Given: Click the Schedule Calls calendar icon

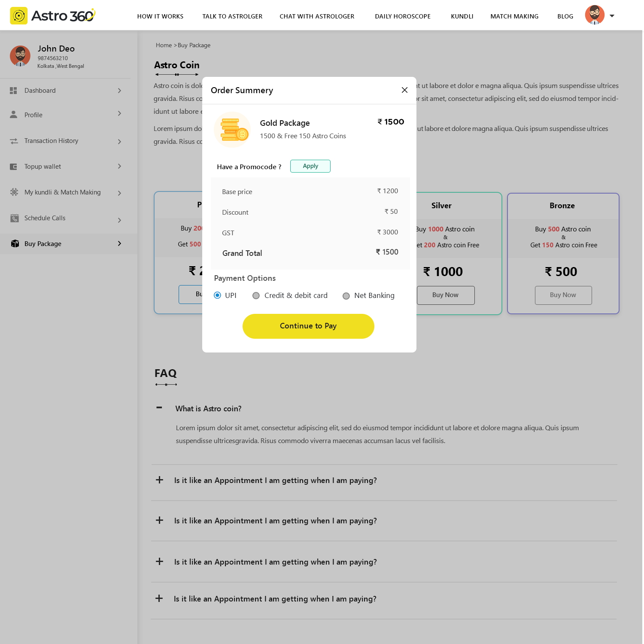Looking at the screenshot, I should pos(14,218).
